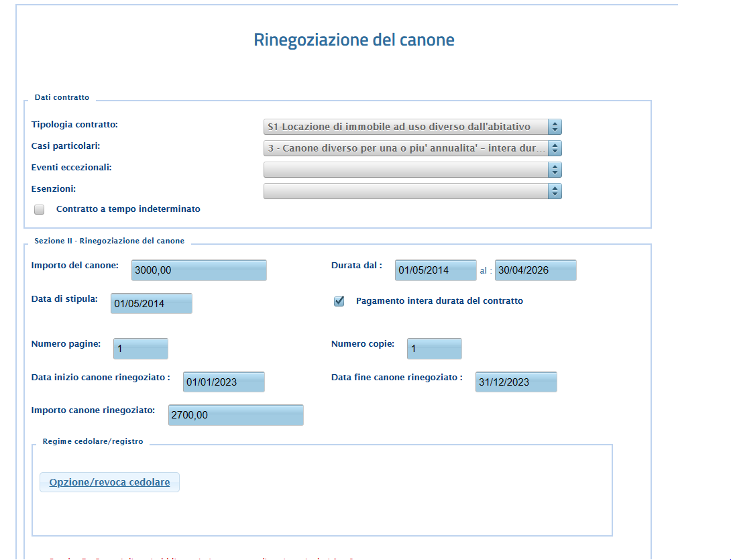Click the 'Rinegoziazione del canone' page heading
The width and height of the screenshot is (731, 560).
coord(354,40)
